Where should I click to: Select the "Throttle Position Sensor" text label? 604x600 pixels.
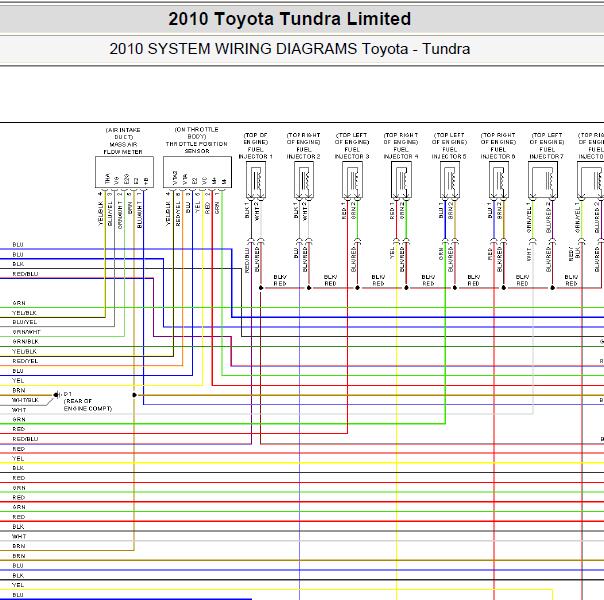coord(197,144)
